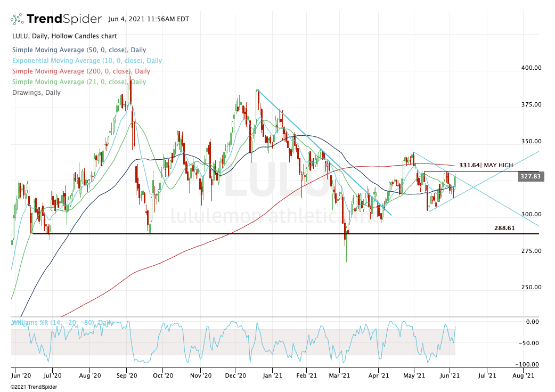The width and height of the screenshot is (555, 392).
Task: Click the Drawings, Daily legend entry
Action: coord(36,92)
